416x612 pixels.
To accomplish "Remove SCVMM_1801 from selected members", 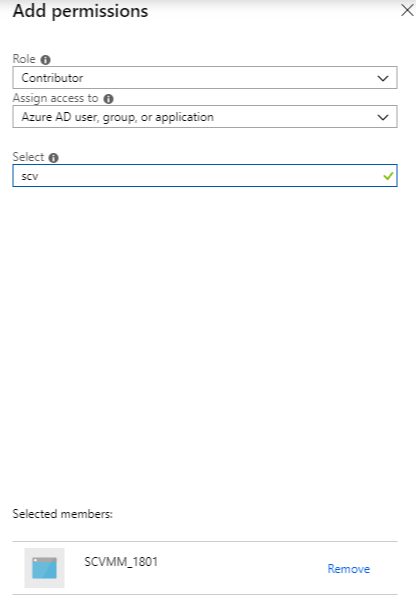I will (348, 569).
